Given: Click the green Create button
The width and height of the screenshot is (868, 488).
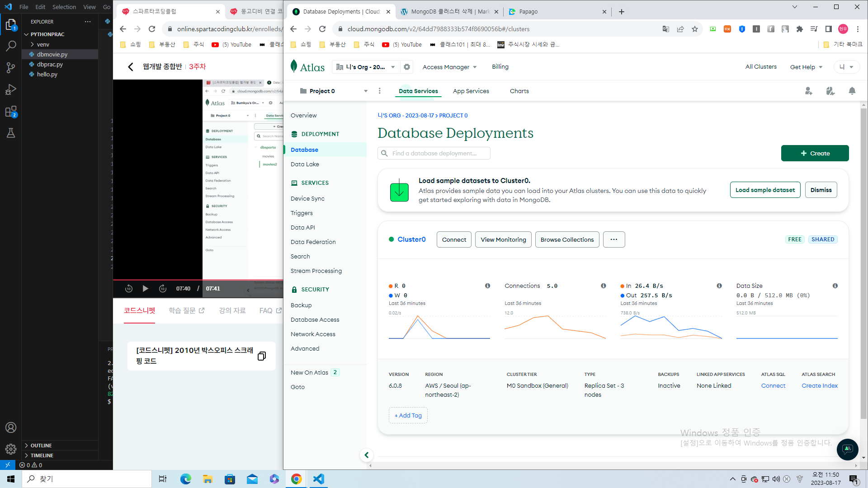Looking at the screenshot, I should tap(815, 153).
